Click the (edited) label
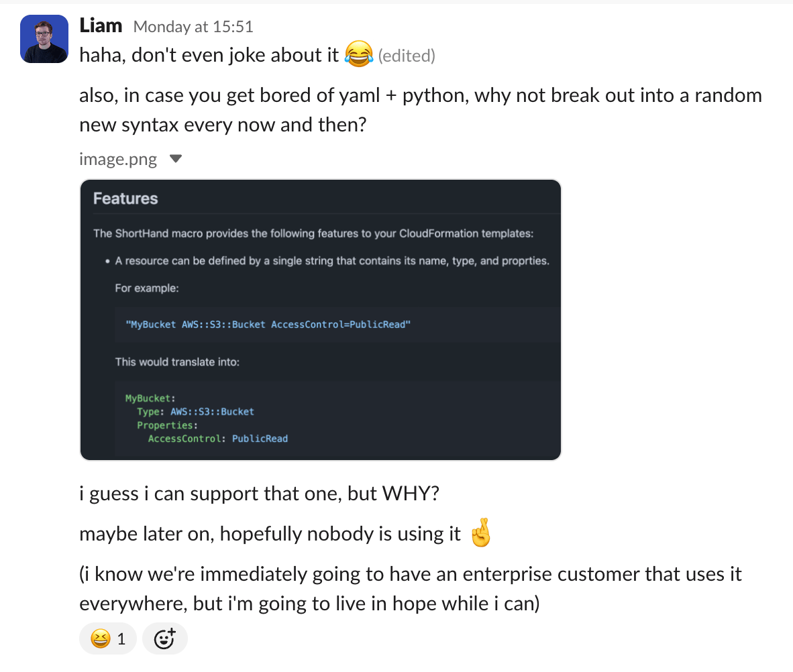The height and width of the screenshot is (672, 793). tap(407, 56)
